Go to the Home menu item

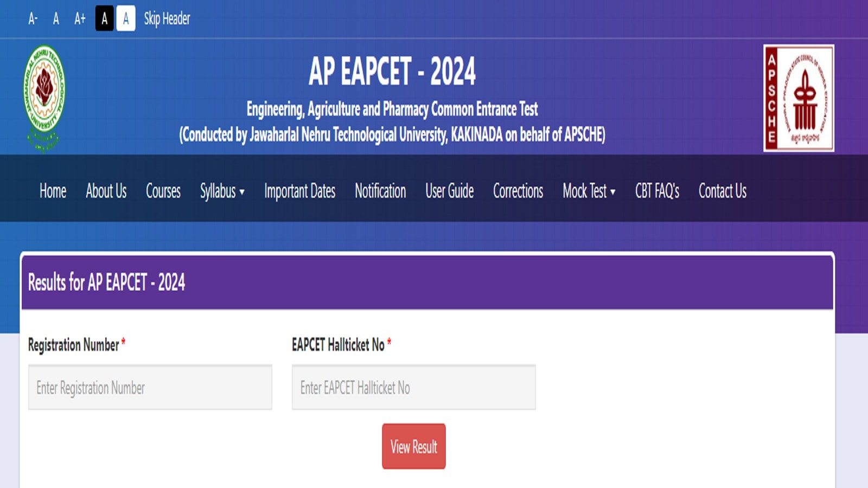pos(52,191)
